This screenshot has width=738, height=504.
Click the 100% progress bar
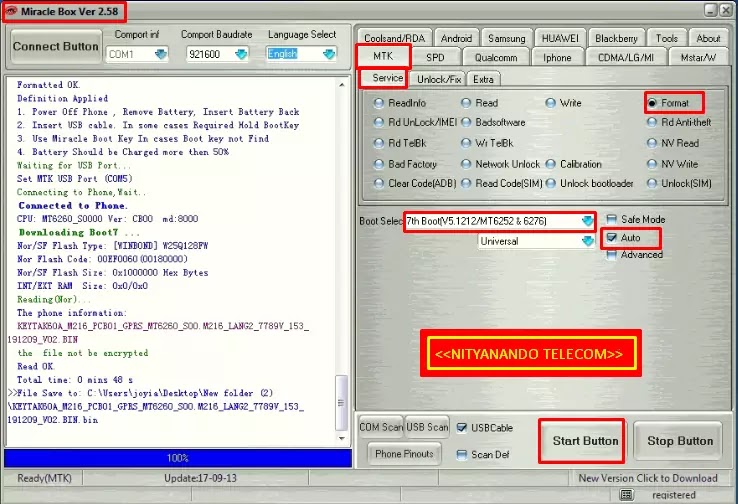[x=178, y=458]
